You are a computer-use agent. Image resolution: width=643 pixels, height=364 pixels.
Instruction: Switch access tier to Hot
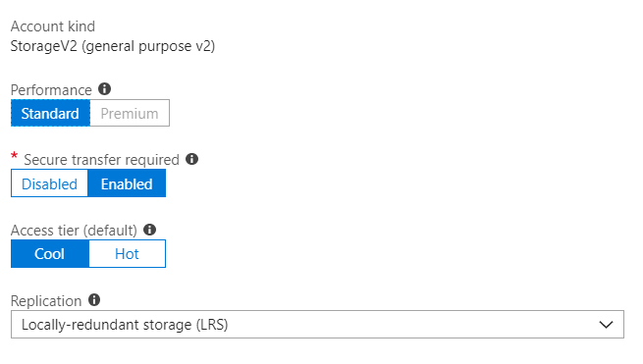click(x=127, y=254)
